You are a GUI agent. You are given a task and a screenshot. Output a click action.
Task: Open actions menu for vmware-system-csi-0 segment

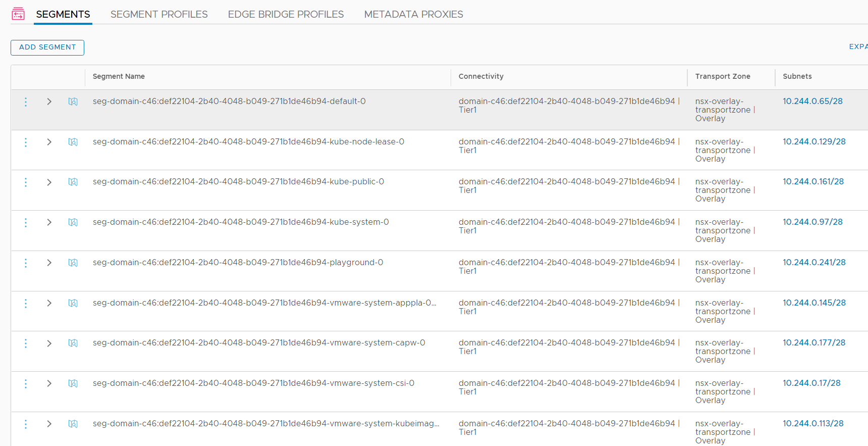pos(26,384)
